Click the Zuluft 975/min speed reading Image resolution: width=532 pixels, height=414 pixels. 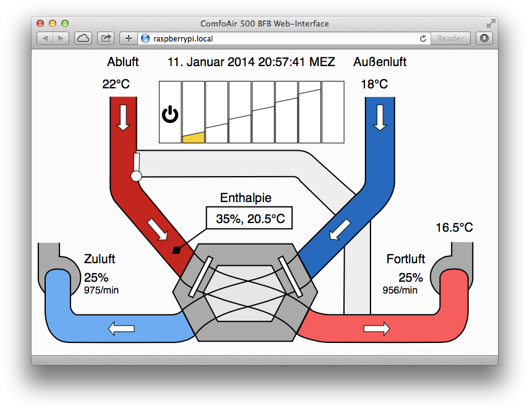click(101, 290)
